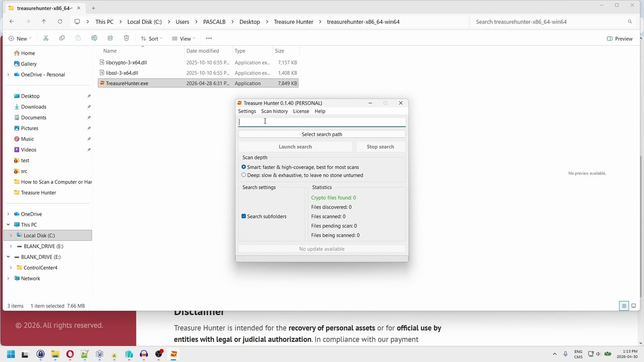Image resolution: width=644 pixels, height=362 pixels.
Task: Toggle the Preview pane button
Action: 620,39
